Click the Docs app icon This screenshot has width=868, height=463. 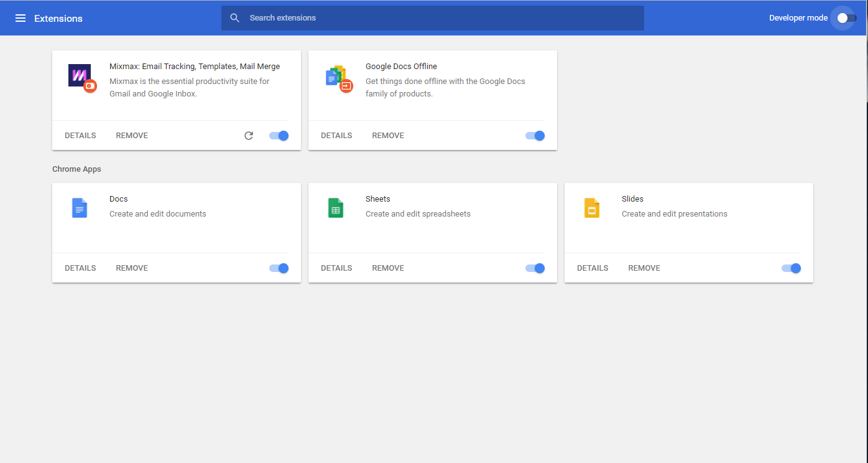(80, 208)
